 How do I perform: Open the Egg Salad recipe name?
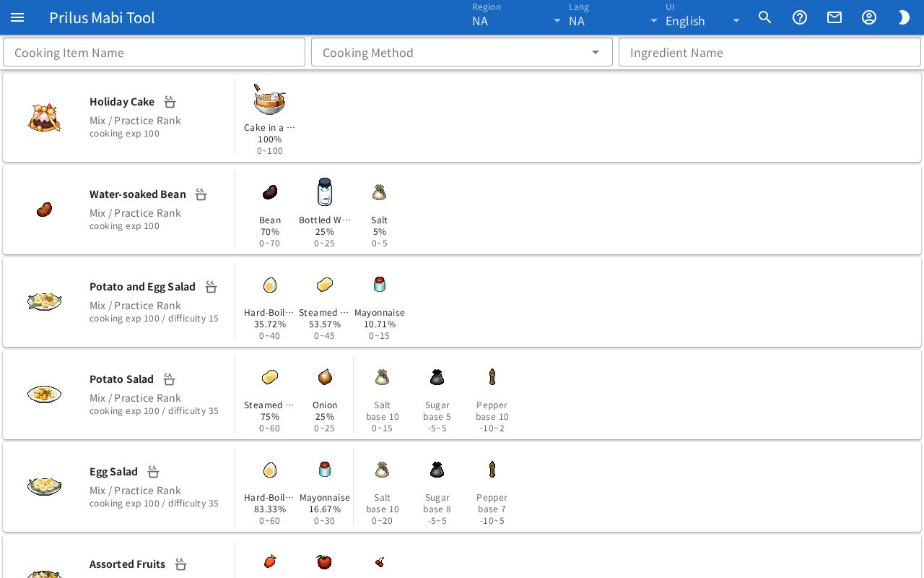tap(113, 472)
